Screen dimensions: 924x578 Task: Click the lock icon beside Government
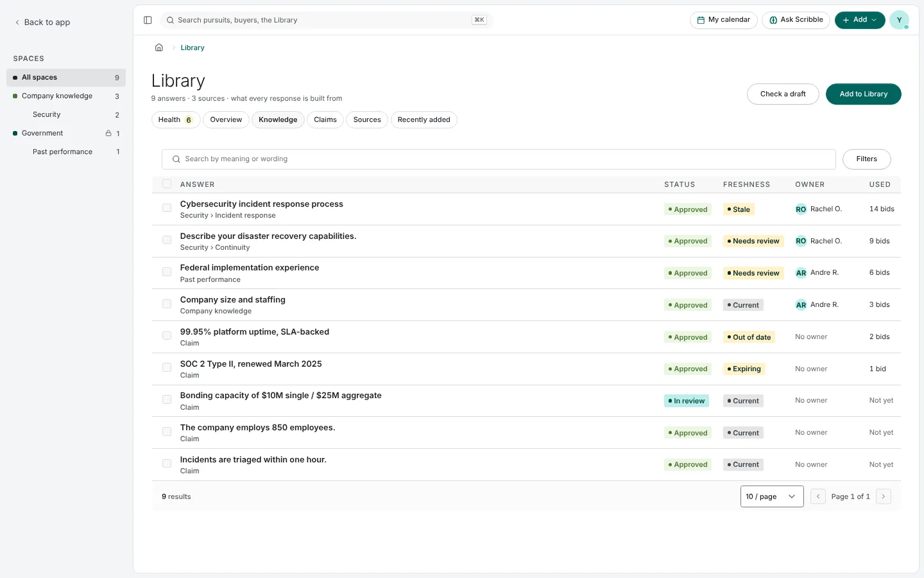(108, 133)
